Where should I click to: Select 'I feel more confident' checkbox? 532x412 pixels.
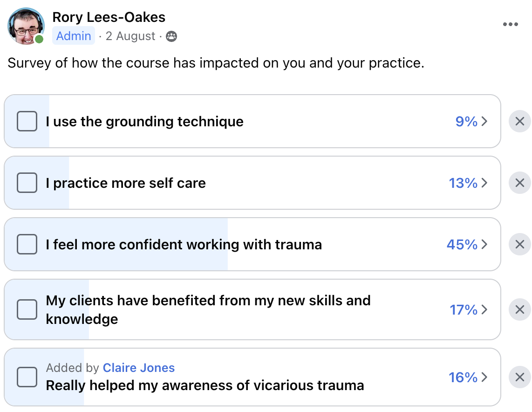(x=27, y=244)
